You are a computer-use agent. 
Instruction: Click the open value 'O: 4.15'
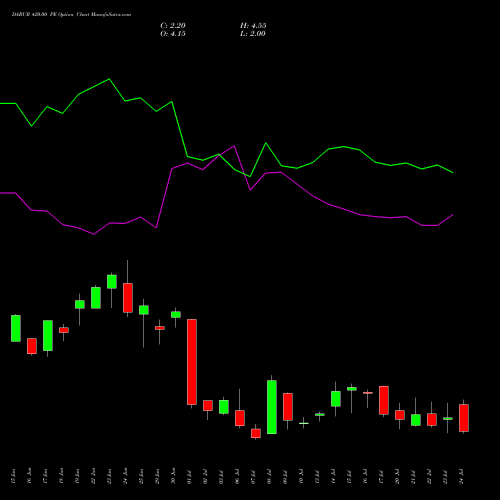pyautogui.click(x=173, y=34)
